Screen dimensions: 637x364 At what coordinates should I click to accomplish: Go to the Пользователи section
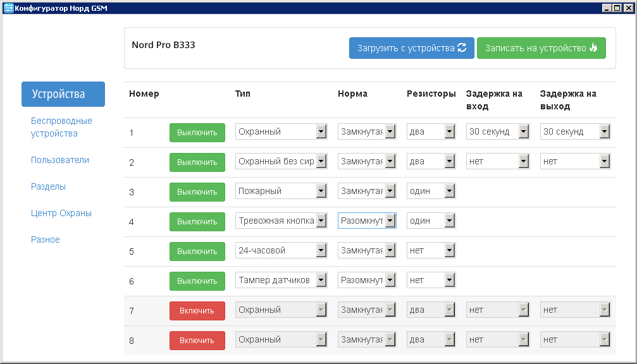click(x=60, y=160)
